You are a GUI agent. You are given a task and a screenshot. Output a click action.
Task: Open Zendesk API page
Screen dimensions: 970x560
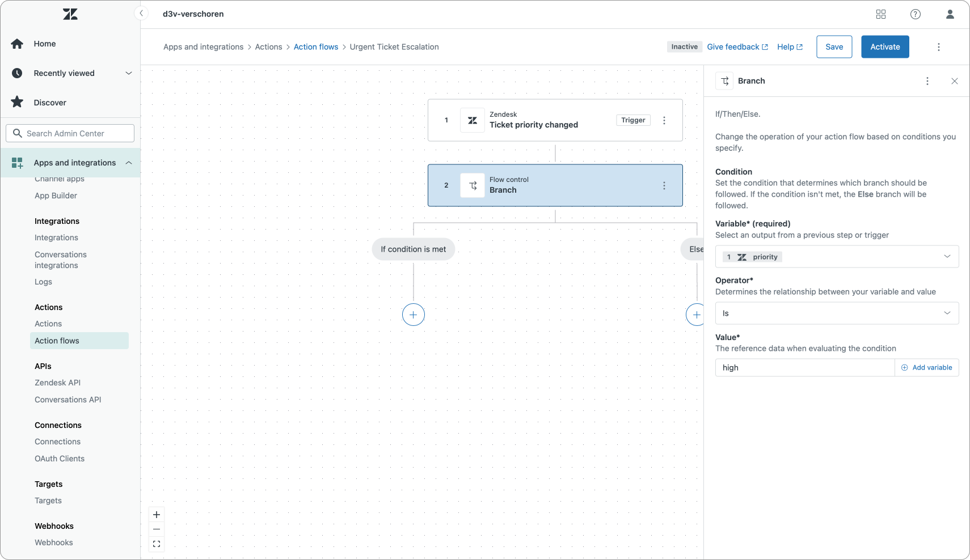click(x=57, y=383)
